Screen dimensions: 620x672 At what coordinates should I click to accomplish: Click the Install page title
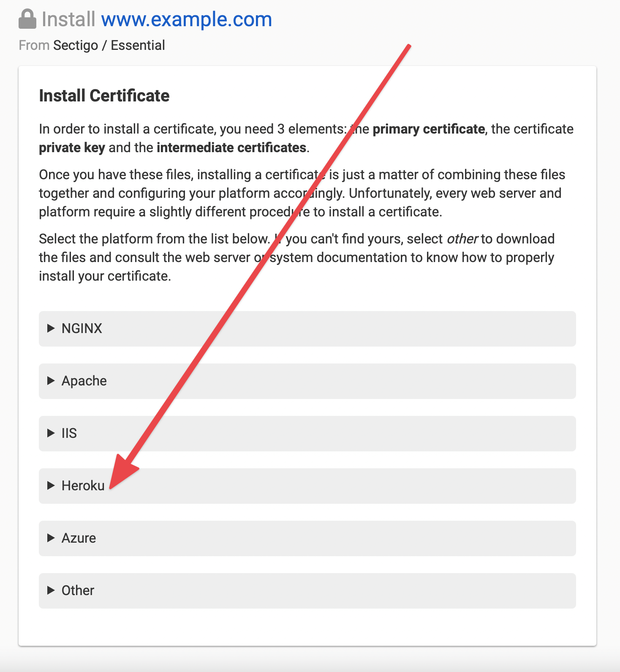pyautogui.click(x=68, y=19)
